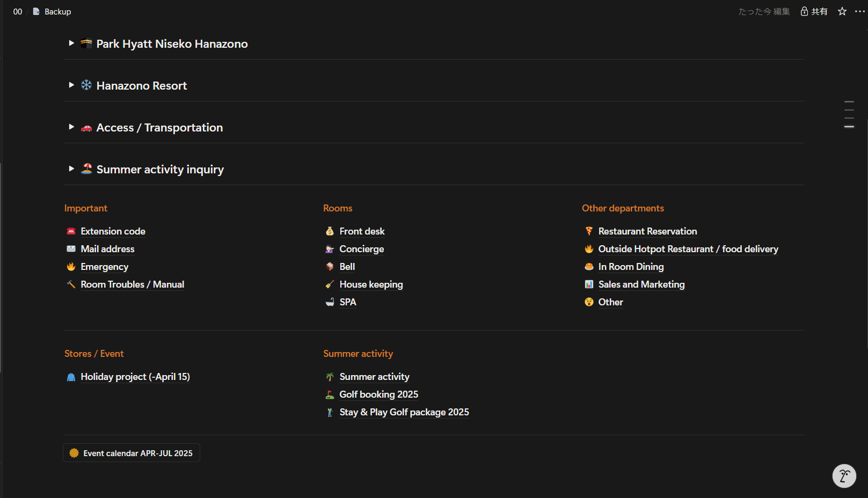Click the table of contents outline markers

coord(849,114)
